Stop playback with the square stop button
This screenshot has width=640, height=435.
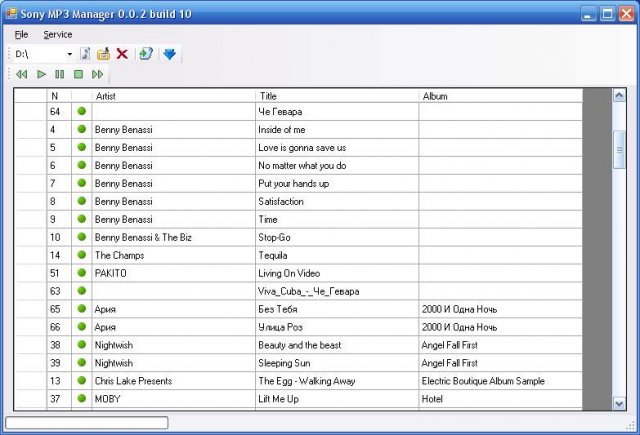tap(78, 74)
